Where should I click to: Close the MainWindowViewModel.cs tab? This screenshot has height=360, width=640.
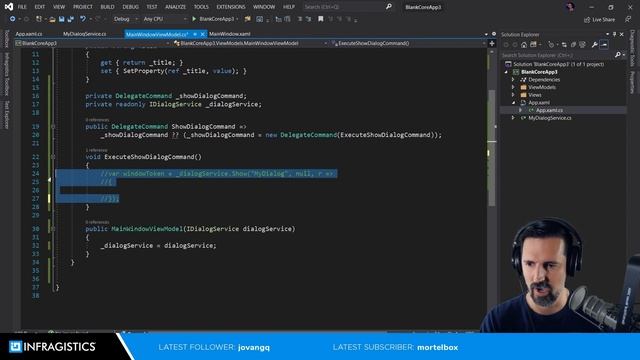click(x=202, y=34)
